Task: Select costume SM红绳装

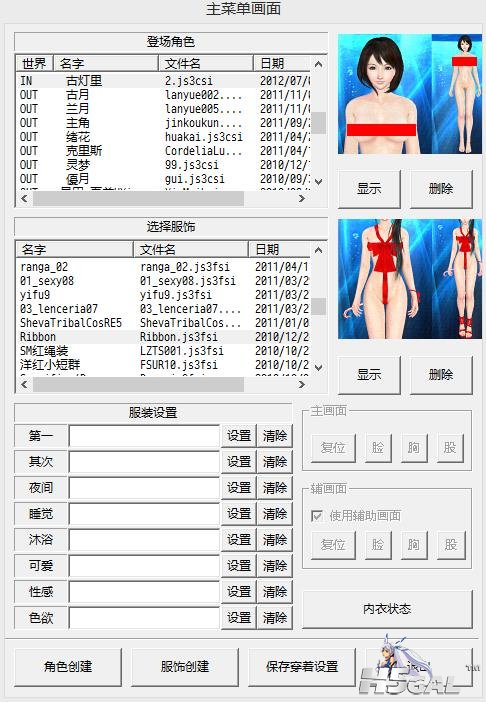Action: point(163,351)
